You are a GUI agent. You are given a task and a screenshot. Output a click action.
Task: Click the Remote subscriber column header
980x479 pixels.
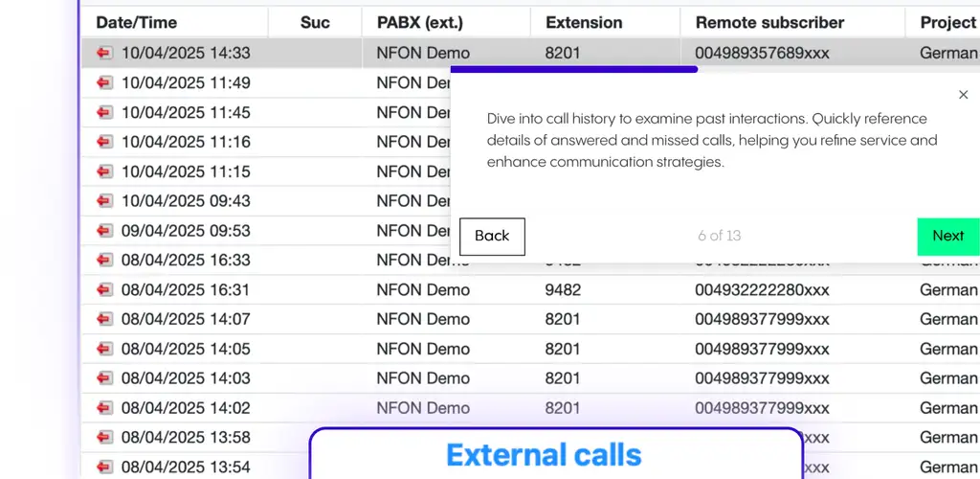point(769,22)
